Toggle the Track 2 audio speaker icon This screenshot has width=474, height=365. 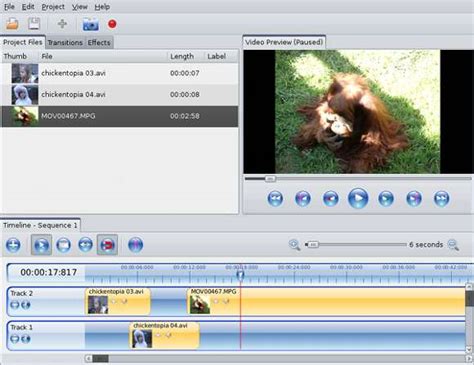click(x=26, y=305)
